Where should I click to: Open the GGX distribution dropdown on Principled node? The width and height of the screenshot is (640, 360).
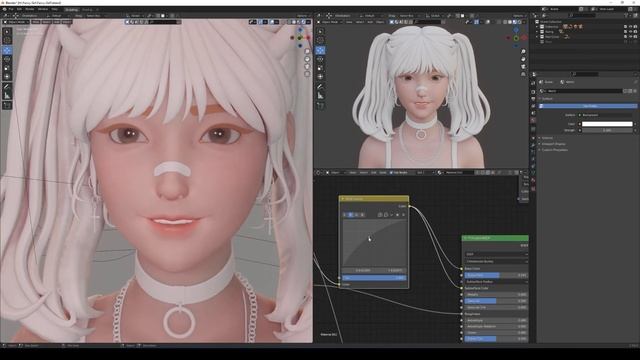pos(496,254)
